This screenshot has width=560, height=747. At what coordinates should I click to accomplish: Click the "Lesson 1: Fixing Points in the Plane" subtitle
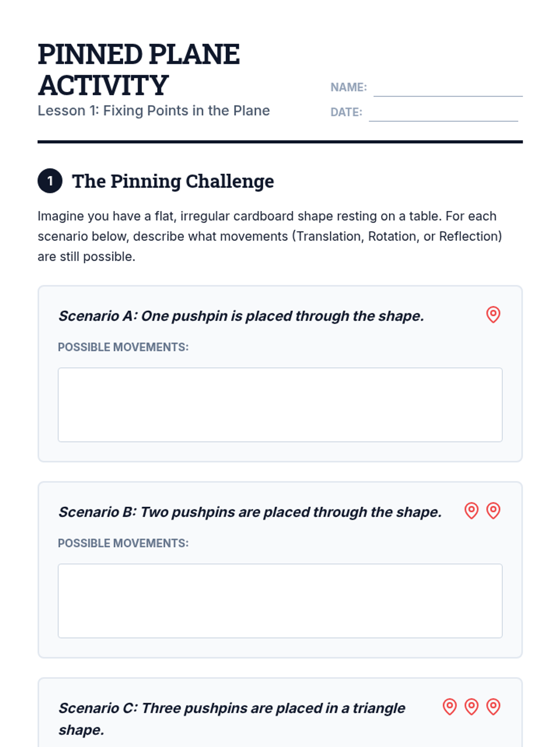click(154, 111)
